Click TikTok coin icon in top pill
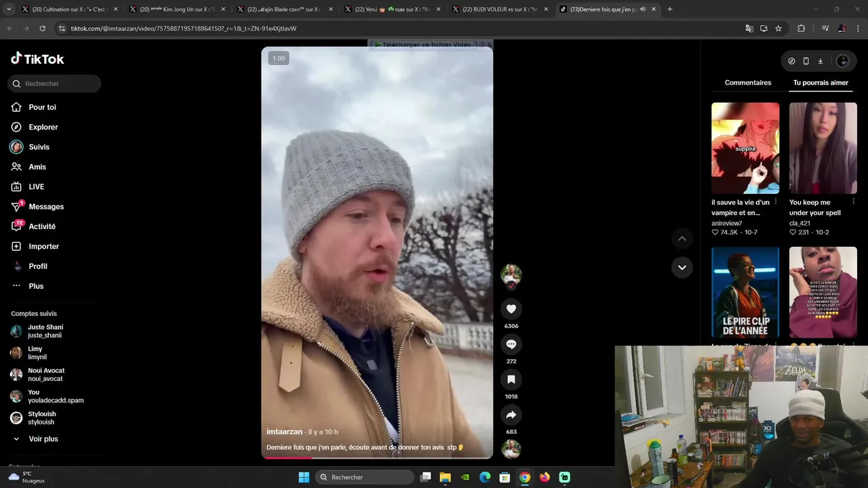Image resolution: width=868 pixels, height=488 pixels. 791,61
